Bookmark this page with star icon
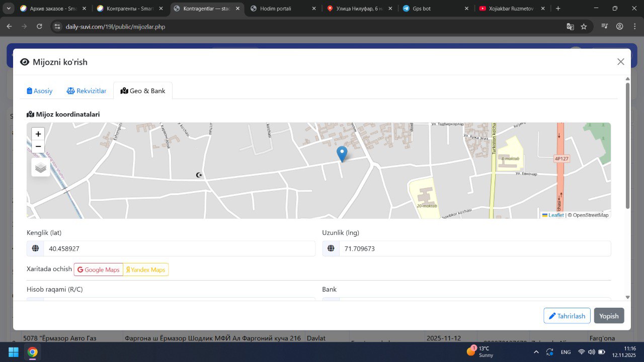This screenshot has height=362, width=644. pyautogui.click(x=584, y=27)
